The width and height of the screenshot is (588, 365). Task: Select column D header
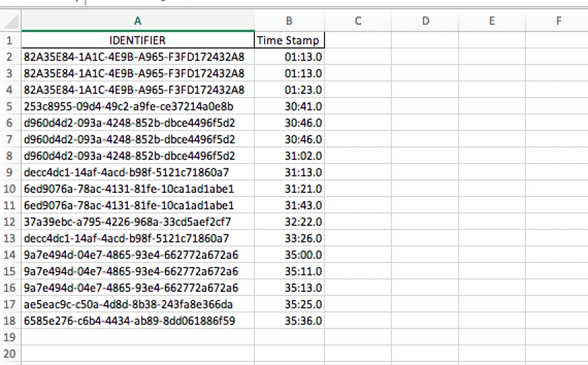click(424, 21)
